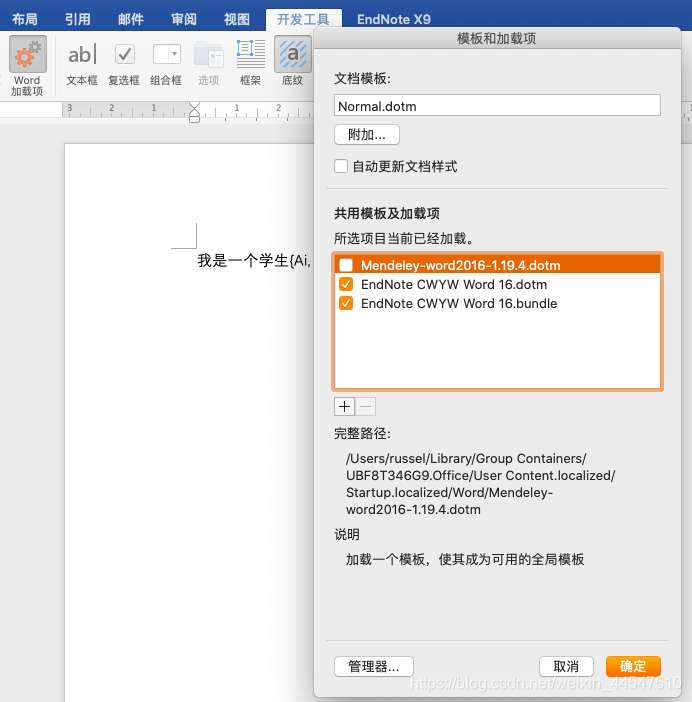The image size is (692, 702).
Task: Open Word add-ins (Word 加载项) icon
Action: pos(28,55)
